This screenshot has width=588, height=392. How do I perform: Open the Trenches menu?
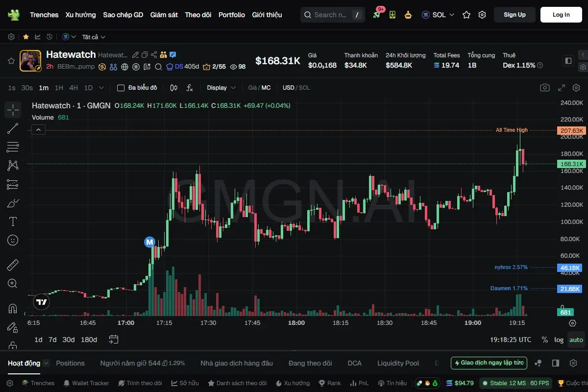point(44,15)
